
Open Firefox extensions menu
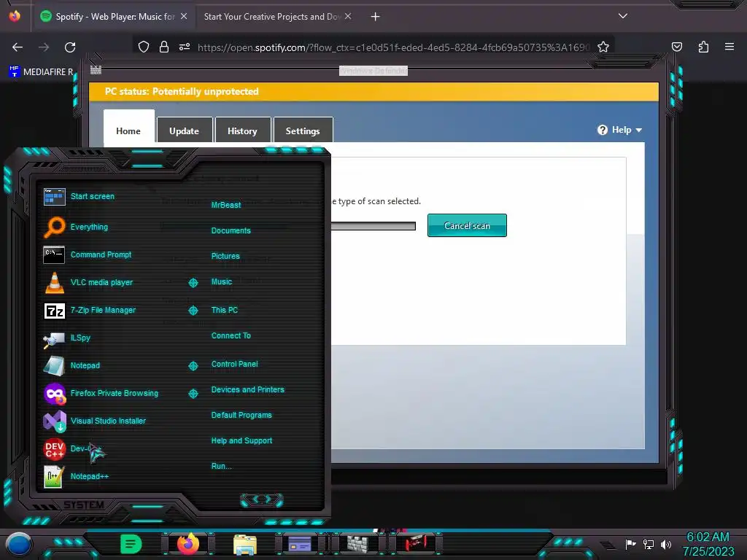point(703,47)
